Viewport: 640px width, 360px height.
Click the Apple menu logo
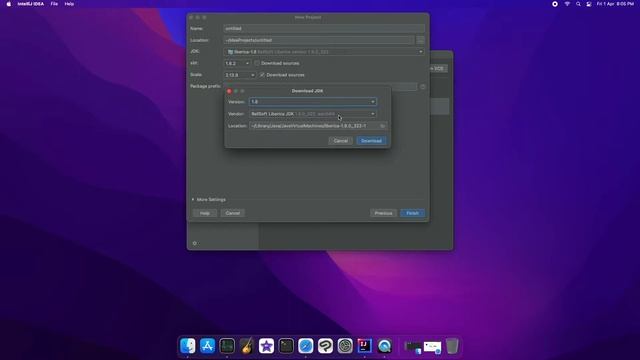click(9, 4)
